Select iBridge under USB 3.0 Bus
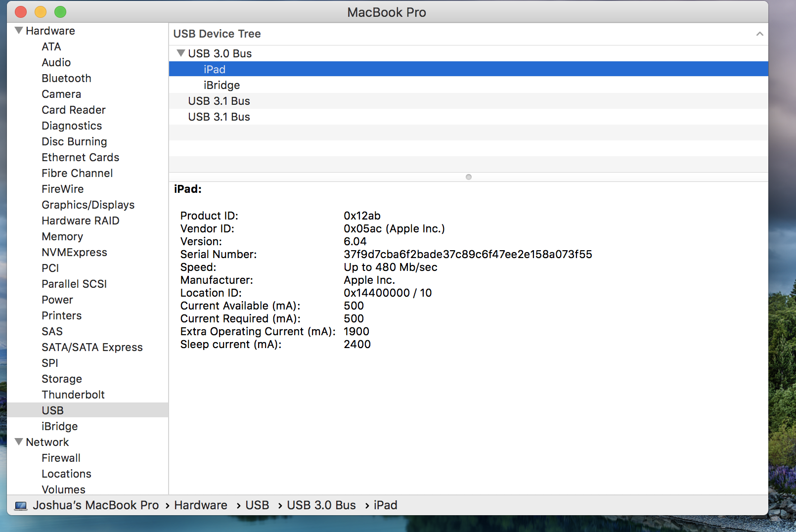 469,85
